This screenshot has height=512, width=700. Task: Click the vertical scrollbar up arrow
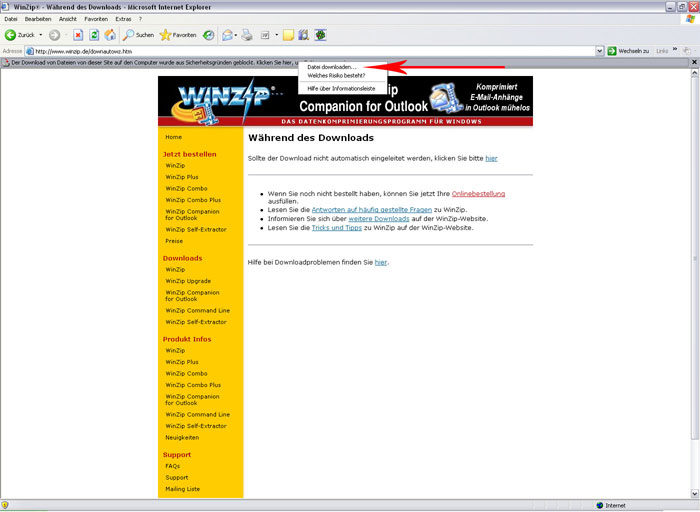point(695,74)
